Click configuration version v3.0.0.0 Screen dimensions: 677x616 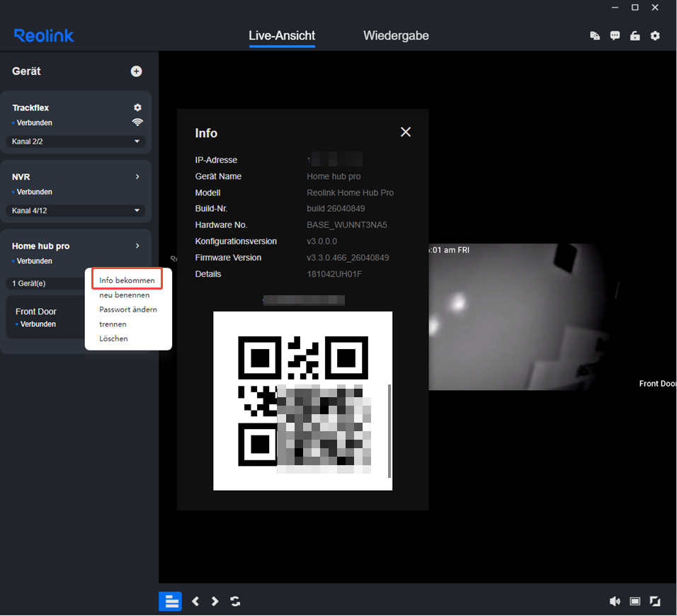[322, 241]
